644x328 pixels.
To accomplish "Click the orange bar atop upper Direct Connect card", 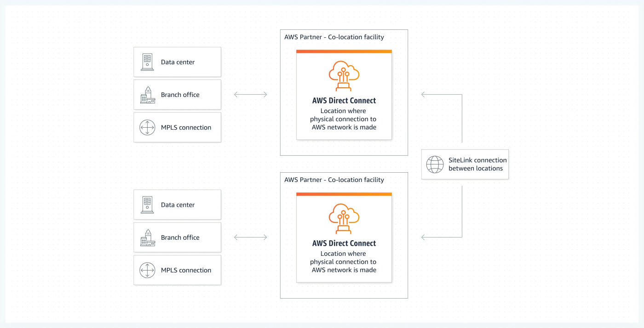I will [x=344, y=51].
